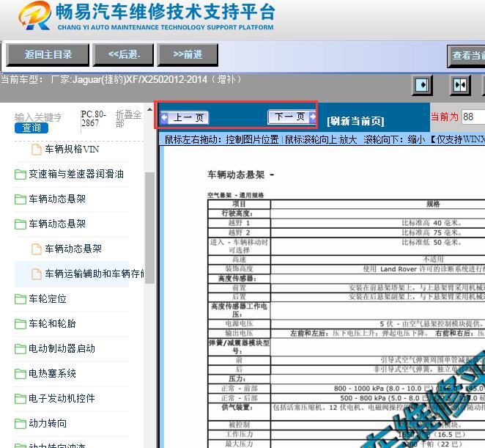Click the single-arrow panel toggle icon
This screenshot has height=448, width=485.
click(422, 85)
